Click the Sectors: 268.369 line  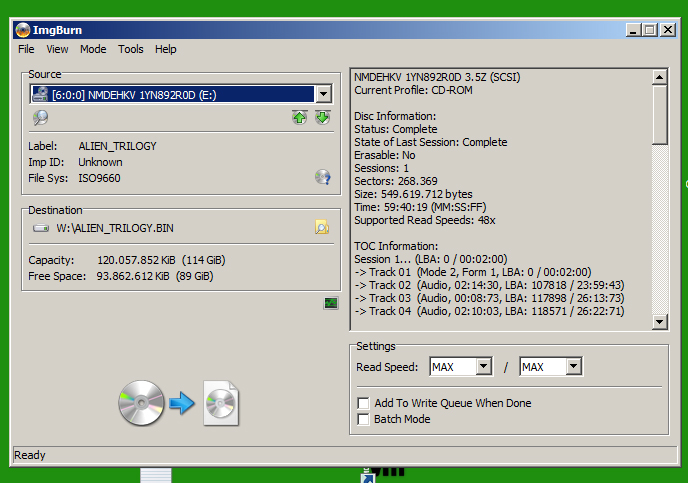396,181
